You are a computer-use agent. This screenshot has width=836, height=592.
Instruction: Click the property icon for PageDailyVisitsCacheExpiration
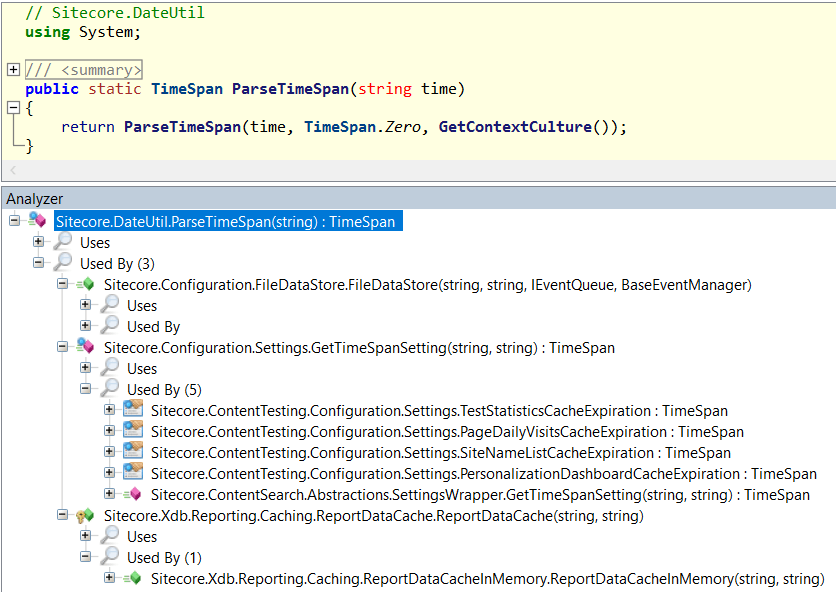pos(133,432)
